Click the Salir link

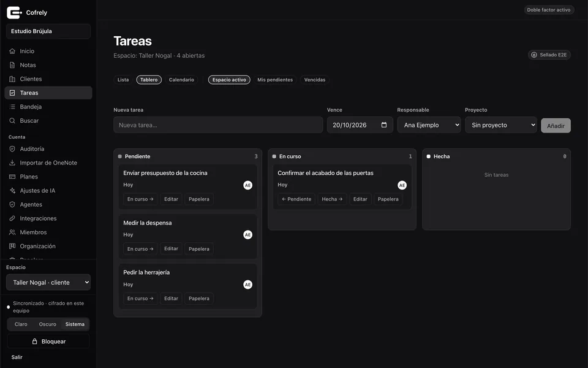[x=17, y=357]
